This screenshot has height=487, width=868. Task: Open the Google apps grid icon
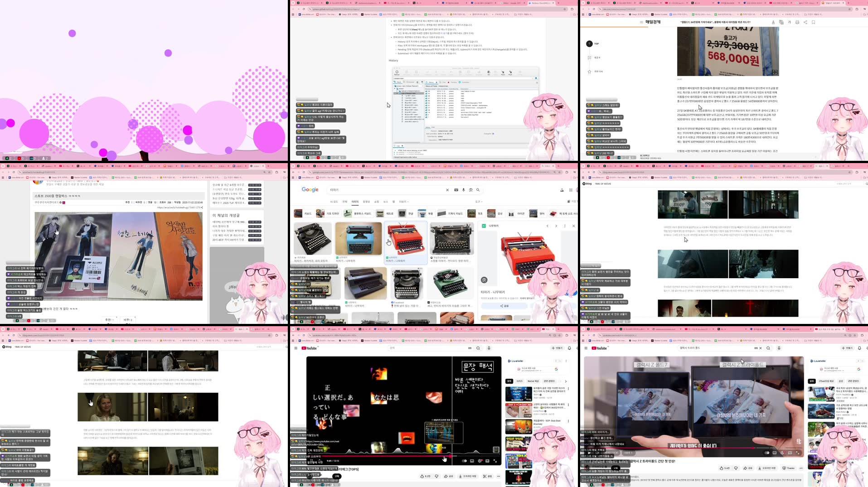click(570, 189)
